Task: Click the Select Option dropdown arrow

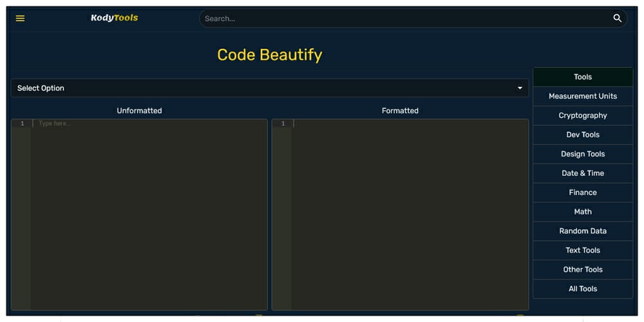Action: click(x=520, y=88)
